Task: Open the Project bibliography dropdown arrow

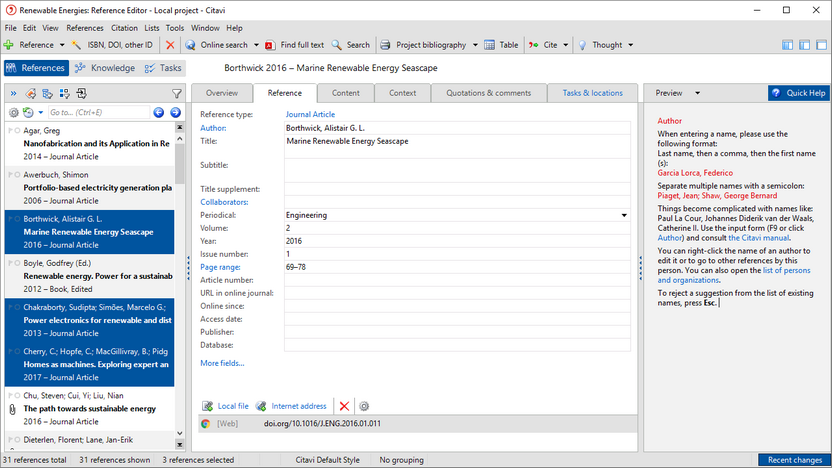Action: pyautogui.click(x=475, y=45)
